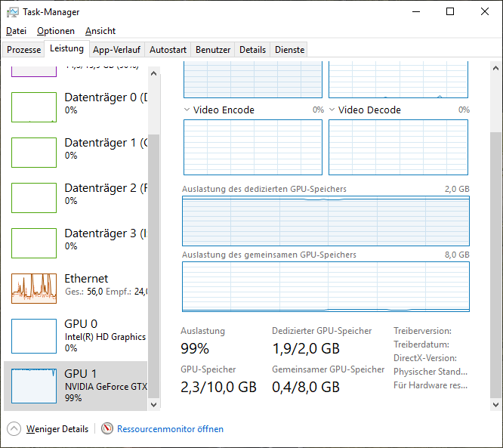Select GPU 0 Intel HD Graphics
This screenshot has width=503, height=448.
tap(76, 336)
